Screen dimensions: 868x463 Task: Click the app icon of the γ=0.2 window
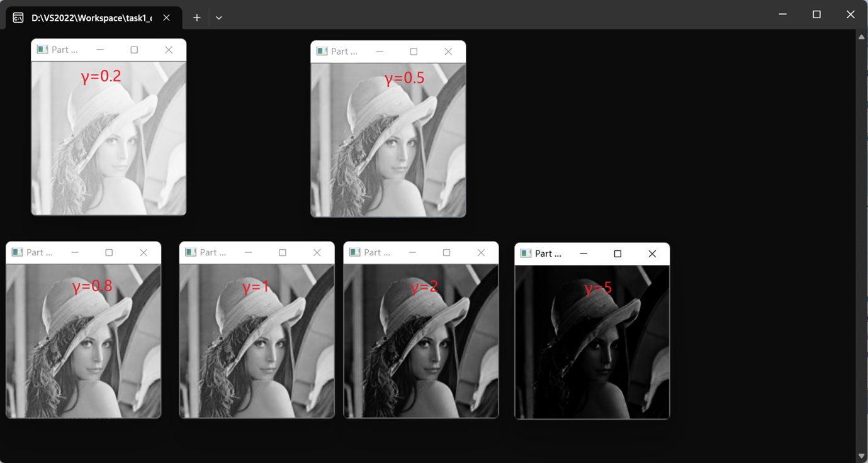[x=42, y=50]
